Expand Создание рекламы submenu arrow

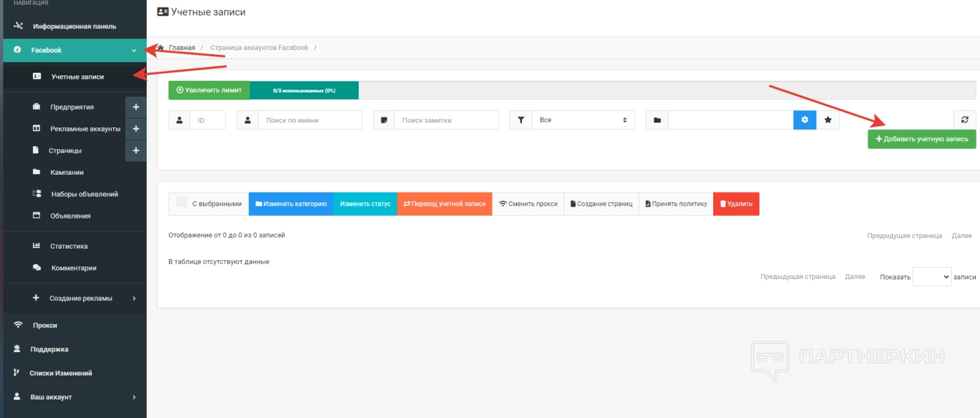pos(134,298)
